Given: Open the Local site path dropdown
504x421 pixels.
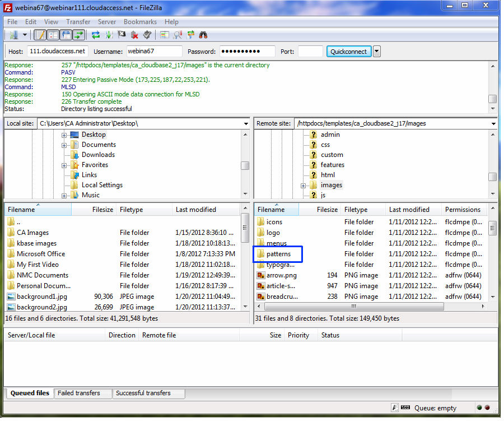Looking at the screenshot, I should coord(246,123).
